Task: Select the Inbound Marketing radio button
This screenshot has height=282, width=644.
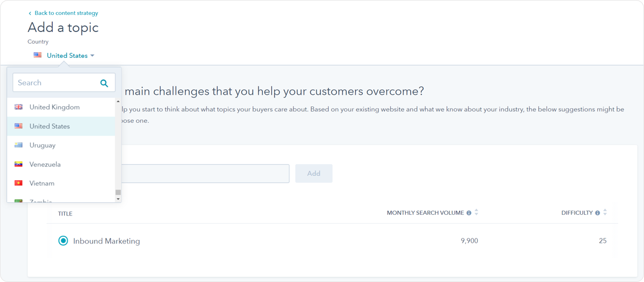Action: (63, 241)
